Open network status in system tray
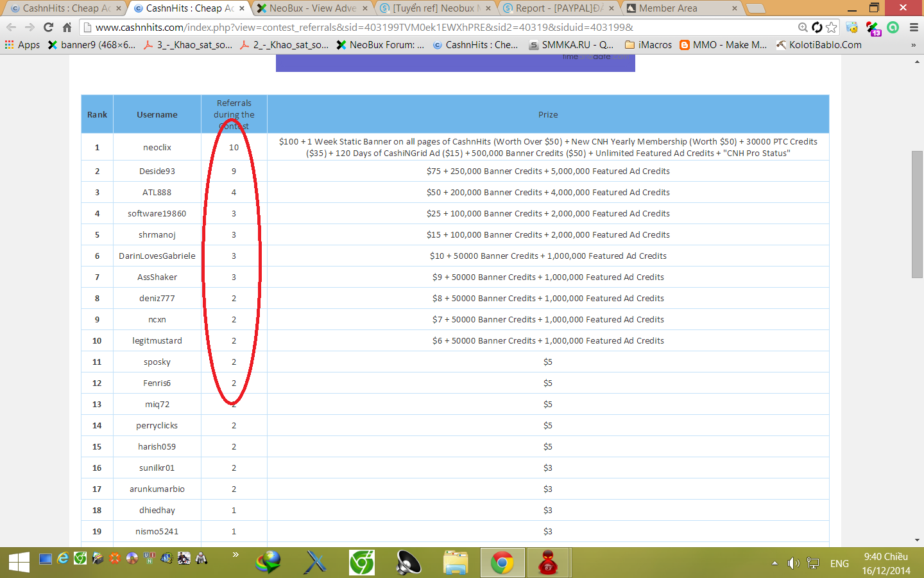This screenshot has width=924, height=578. point(813,563)
